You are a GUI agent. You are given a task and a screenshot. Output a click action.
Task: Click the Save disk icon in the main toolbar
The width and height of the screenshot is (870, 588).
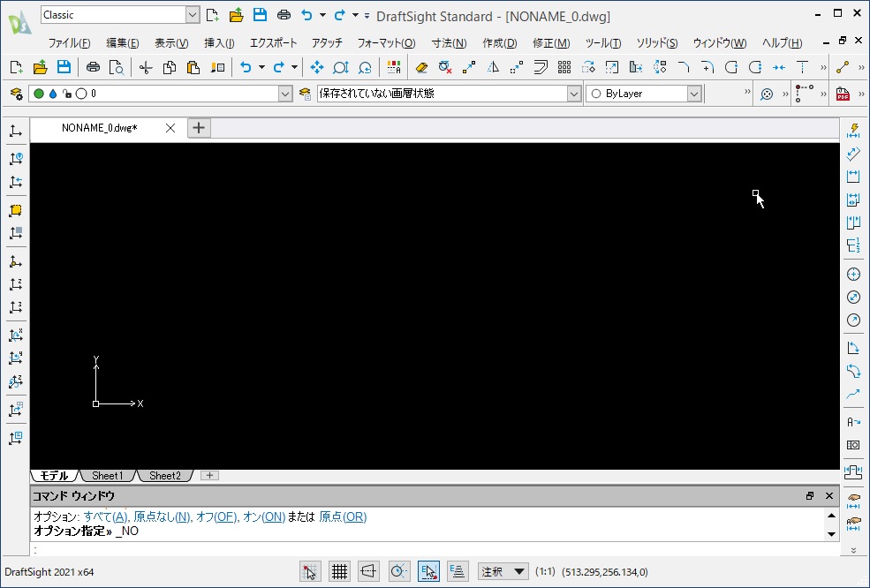click(x=64, y=68)
